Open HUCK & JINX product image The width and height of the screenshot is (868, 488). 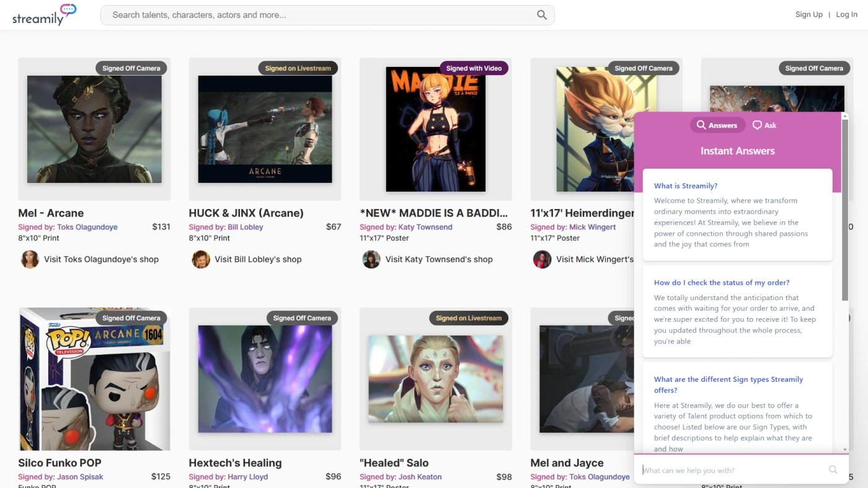point(265,129)
